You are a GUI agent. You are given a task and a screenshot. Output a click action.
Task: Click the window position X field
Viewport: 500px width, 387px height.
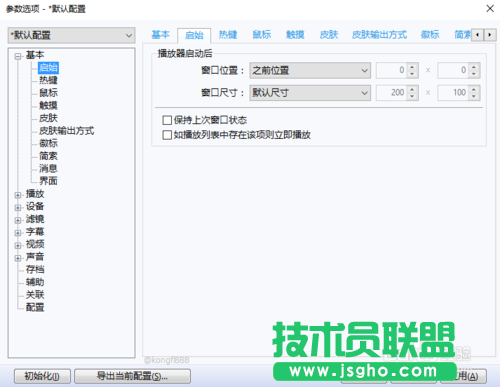click(392, 70)
